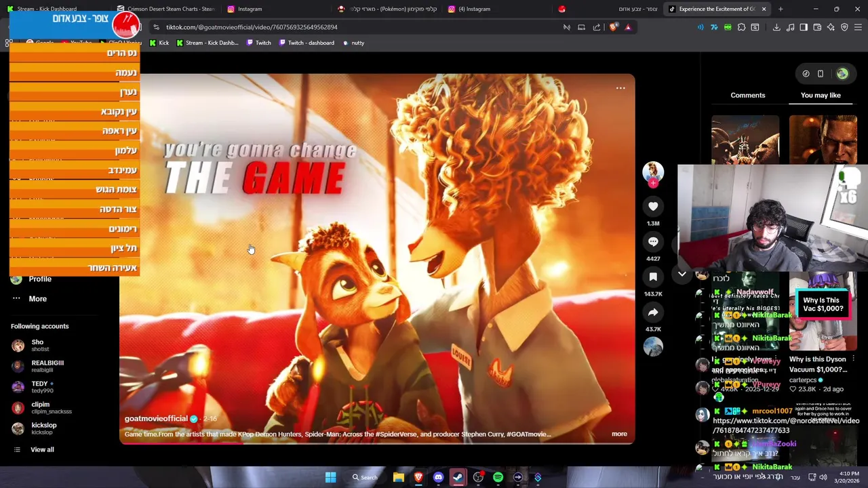Open the three-dot video options menu
Screen dimensions: 868x488
(620, 88)
